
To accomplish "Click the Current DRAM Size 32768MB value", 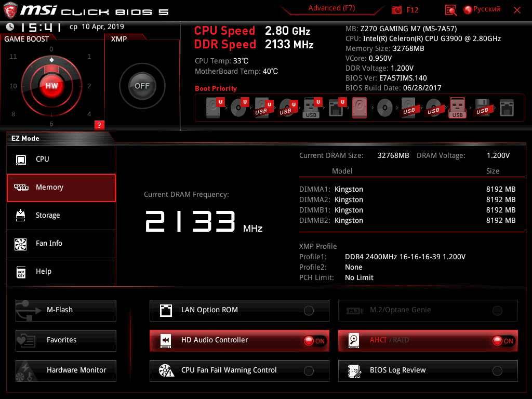I will (x=393, y=155).
